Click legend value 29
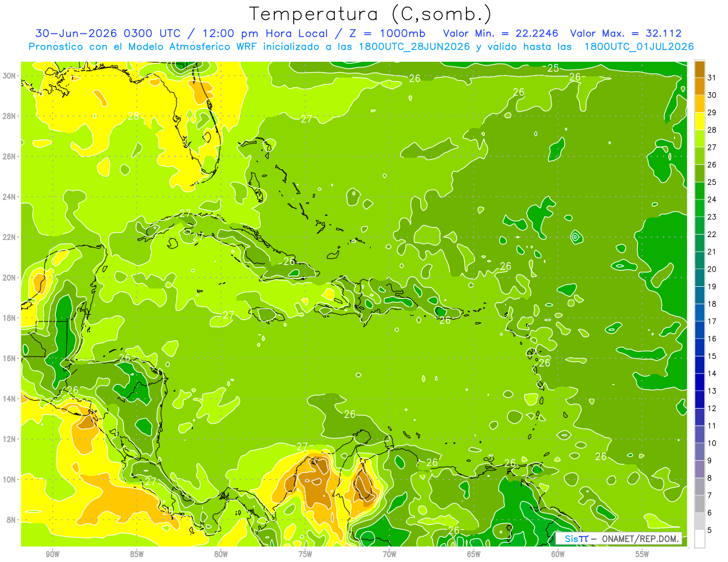 tap(712, 112)
